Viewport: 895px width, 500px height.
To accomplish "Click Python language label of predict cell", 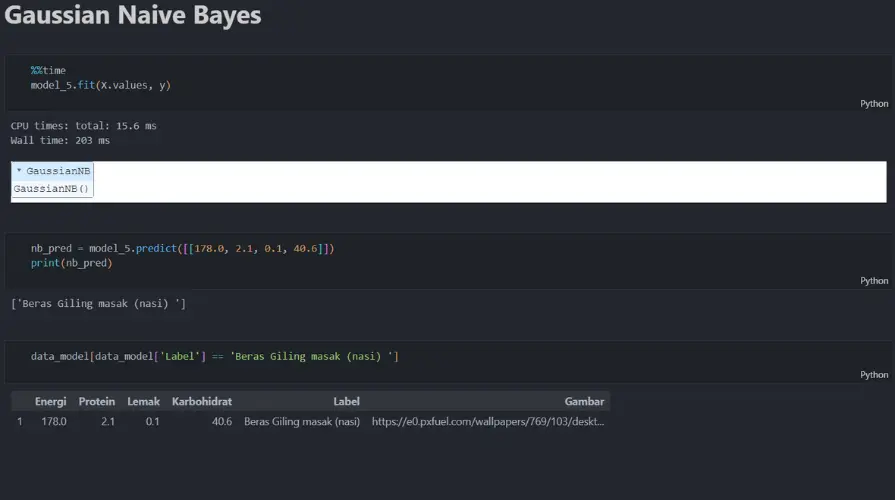I will click(x=874, y=280).
